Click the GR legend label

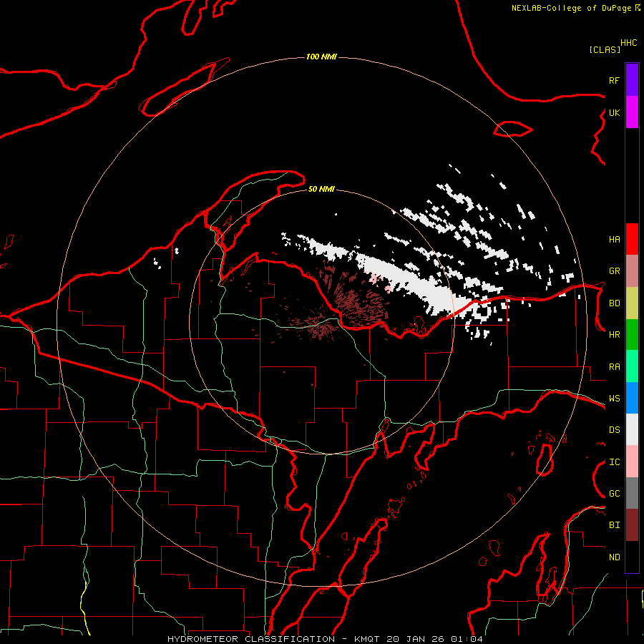[614, 271]
